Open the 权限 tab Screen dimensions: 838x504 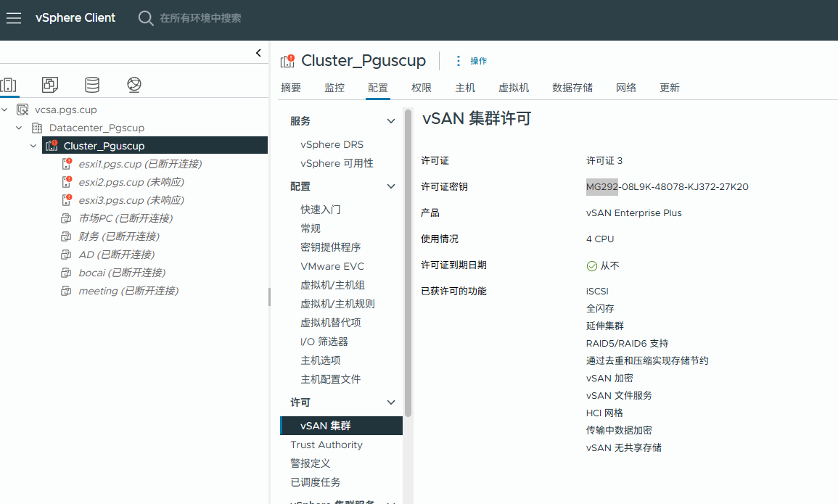tap(422, 88)
